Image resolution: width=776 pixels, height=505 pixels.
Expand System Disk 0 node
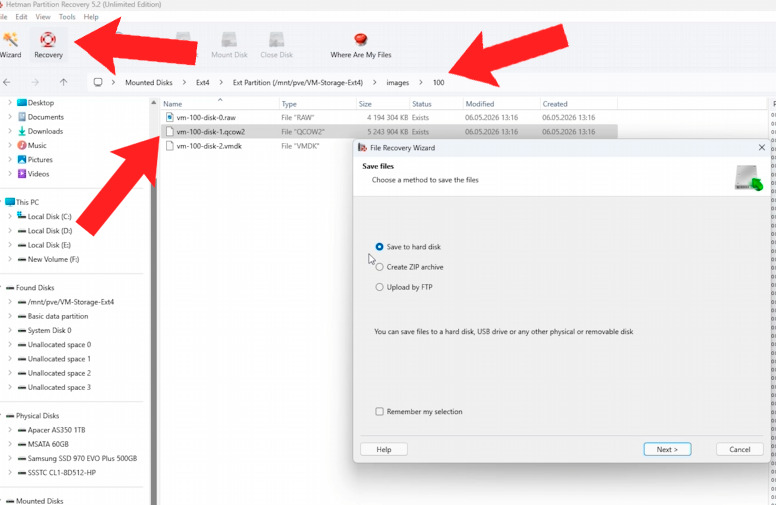[x=10, y=330]
